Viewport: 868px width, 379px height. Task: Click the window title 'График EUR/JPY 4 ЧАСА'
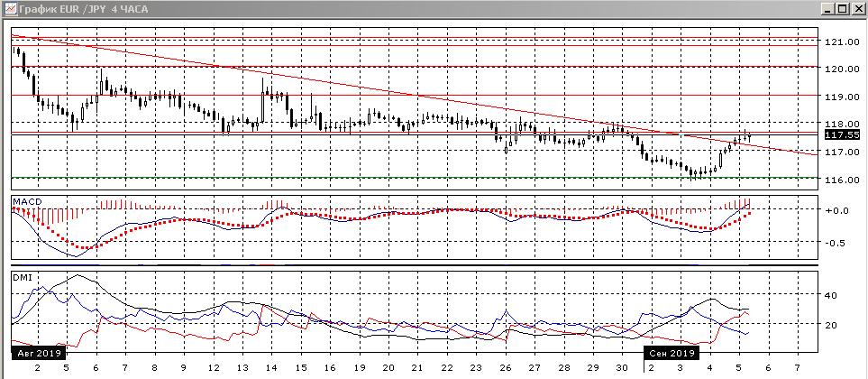click(74, 9)
